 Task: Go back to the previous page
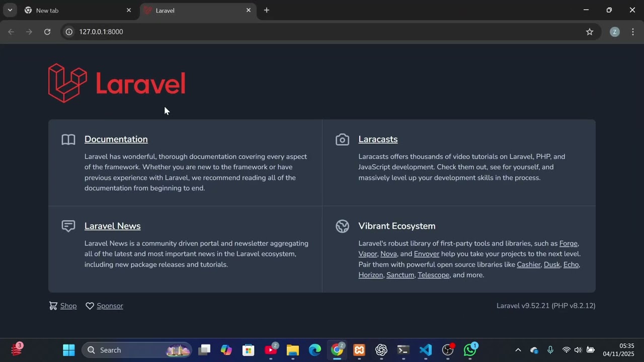11,32
